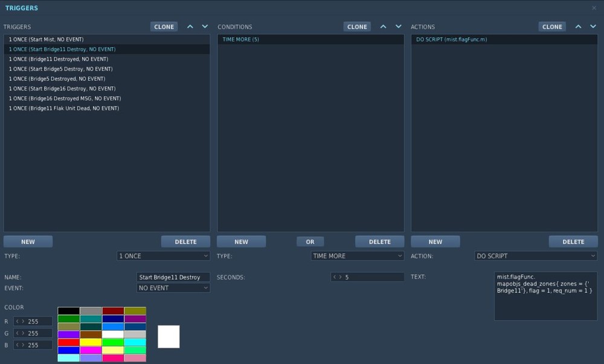
Task: Click the G value field showing 255
Action: click(x=33, y=333)
